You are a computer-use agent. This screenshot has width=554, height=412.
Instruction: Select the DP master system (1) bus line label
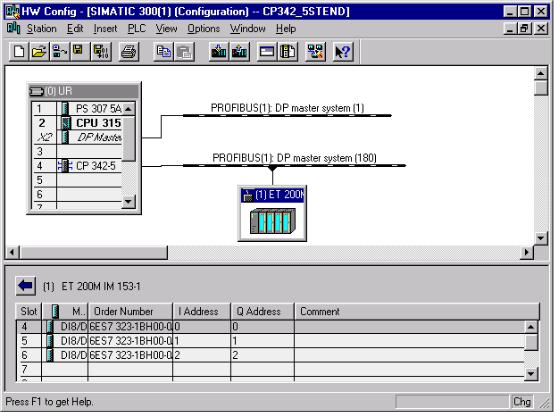[x=287, y=108]
